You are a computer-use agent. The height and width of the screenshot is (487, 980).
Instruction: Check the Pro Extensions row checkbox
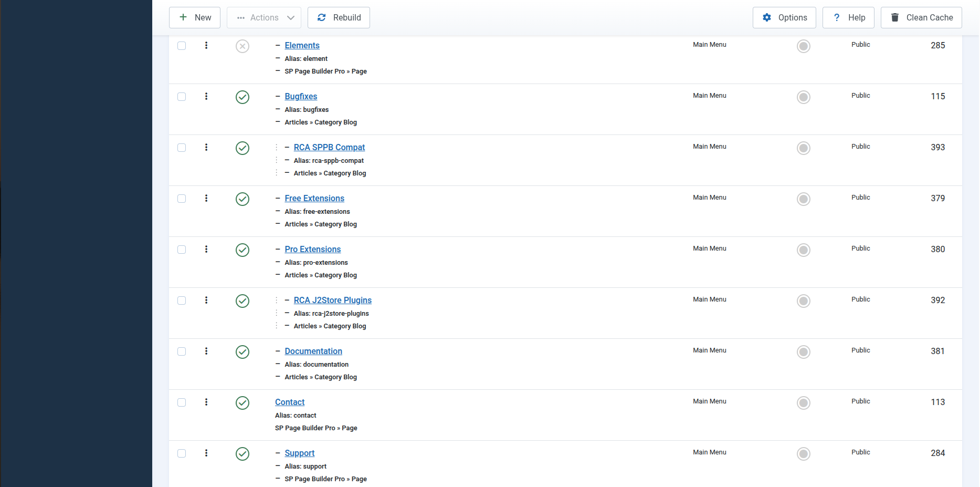[x=182, y=250]
